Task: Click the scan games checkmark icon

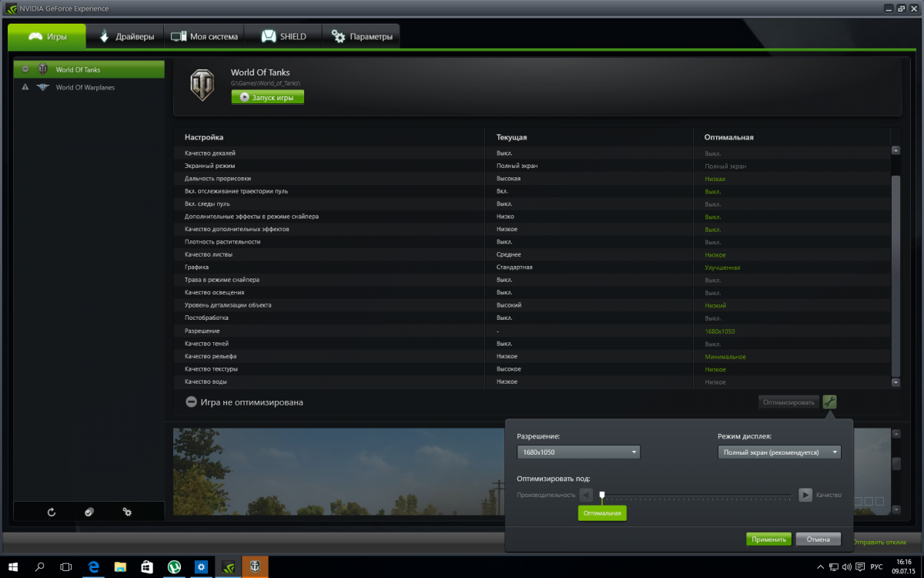Action: [89, 512]
